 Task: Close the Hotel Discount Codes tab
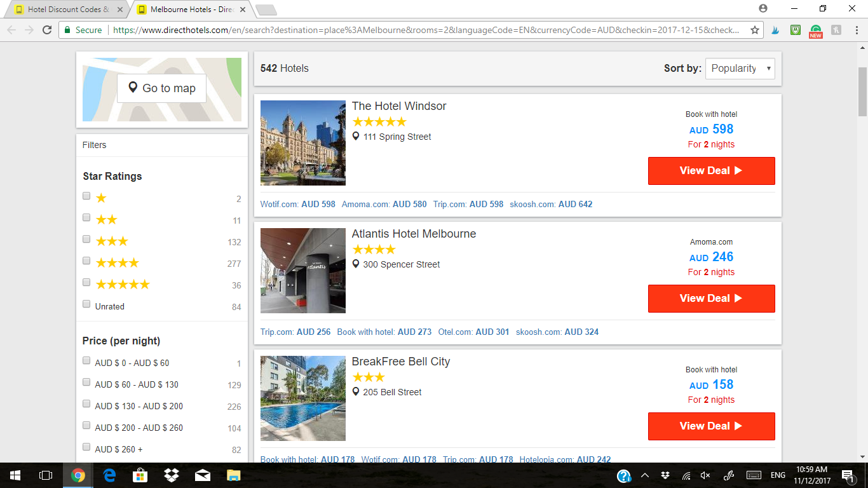click(120, 10)
